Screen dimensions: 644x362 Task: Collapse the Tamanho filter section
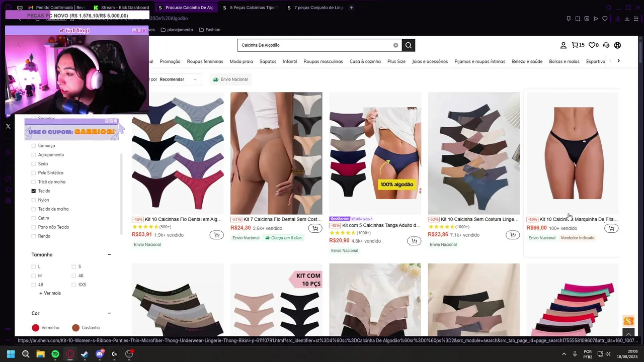109,254
